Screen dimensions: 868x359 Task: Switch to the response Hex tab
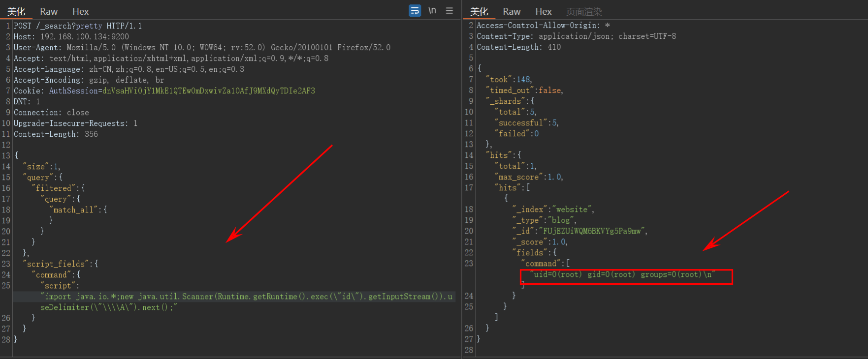(x=544, y=11)
